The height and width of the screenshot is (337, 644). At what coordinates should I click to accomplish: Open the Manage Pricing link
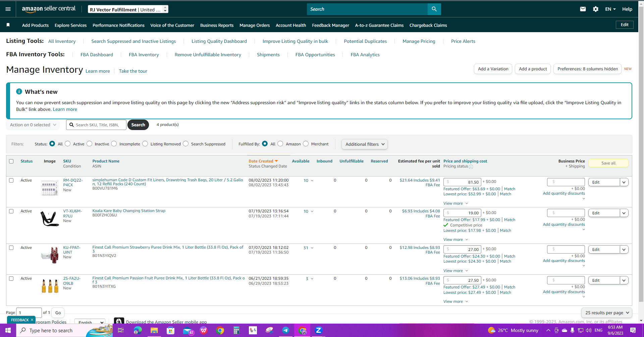419,41
